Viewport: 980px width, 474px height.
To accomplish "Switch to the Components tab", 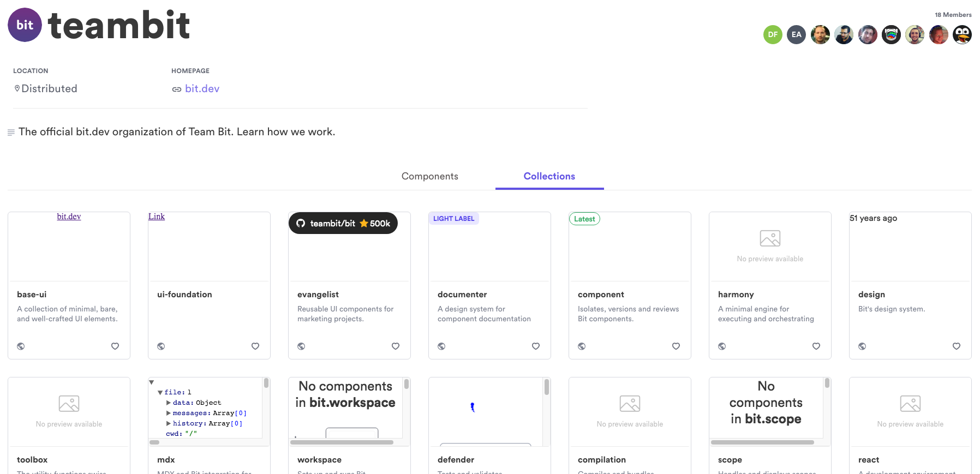I will (430, 176).
